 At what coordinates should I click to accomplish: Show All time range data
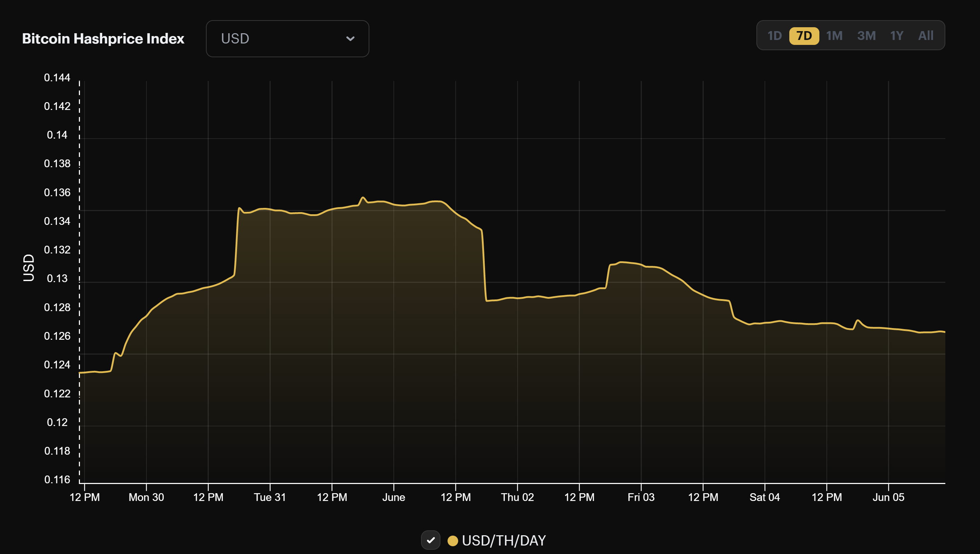(x=926, y=36)
